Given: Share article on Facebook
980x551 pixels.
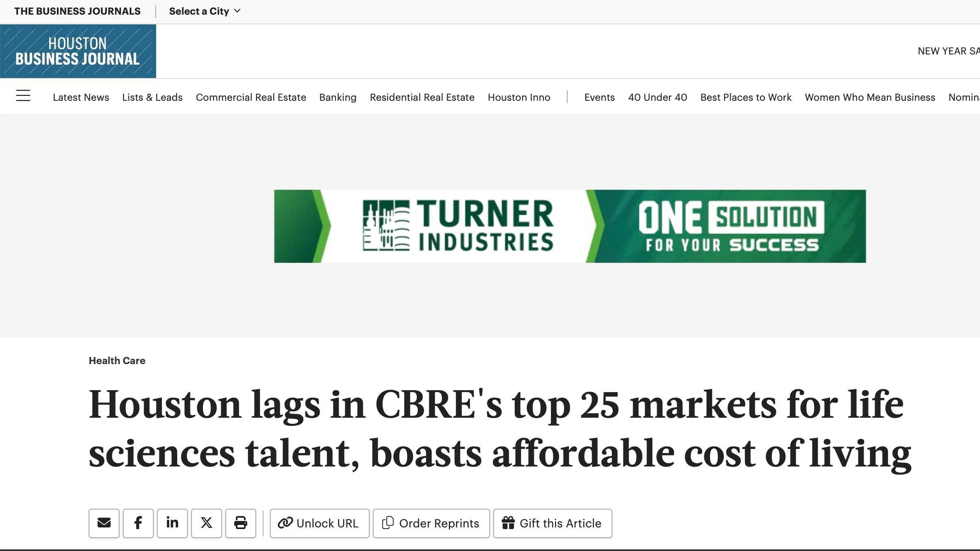Looking at the screenshot, I should 138,523.
